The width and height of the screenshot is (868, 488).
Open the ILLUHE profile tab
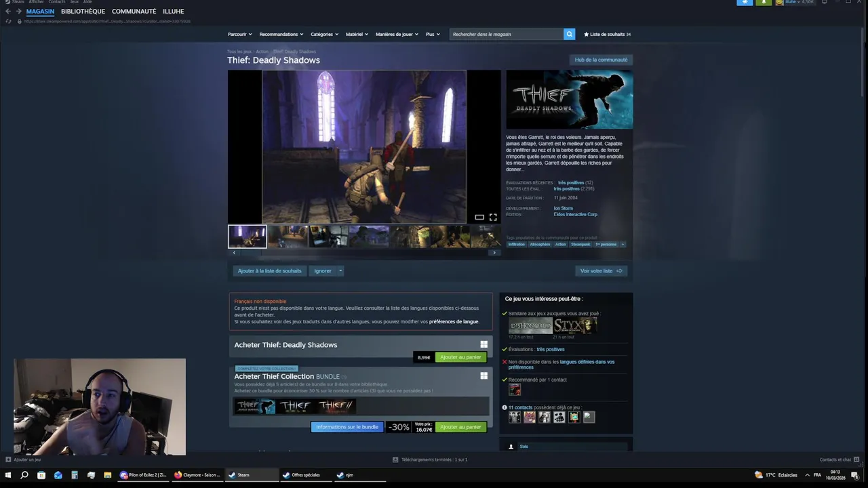173,12
